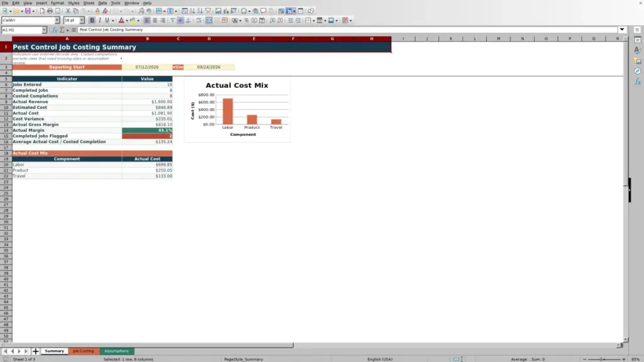Click the zoom slider in status bar
This screenshot has height=362, width=644.
[x=604, y=359]
